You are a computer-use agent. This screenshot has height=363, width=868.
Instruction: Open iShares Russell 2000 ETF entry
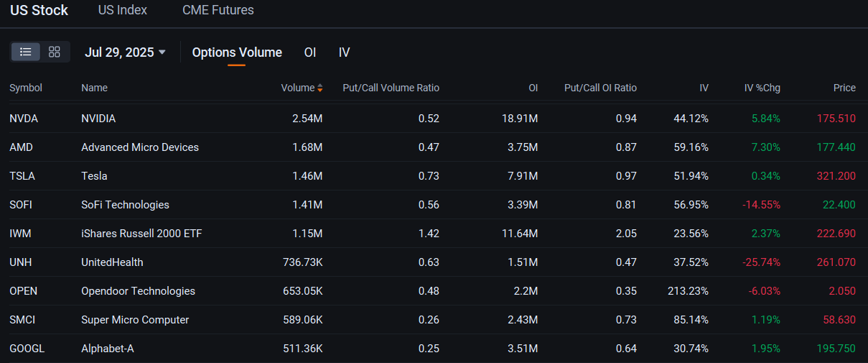click(141, 234)
